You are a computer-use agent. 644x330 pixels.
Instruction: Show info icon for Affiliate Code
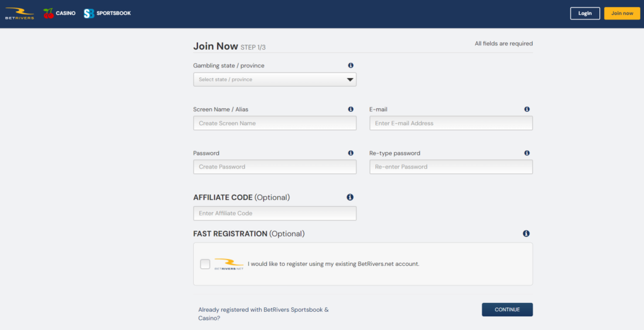[x=350, y=197]
